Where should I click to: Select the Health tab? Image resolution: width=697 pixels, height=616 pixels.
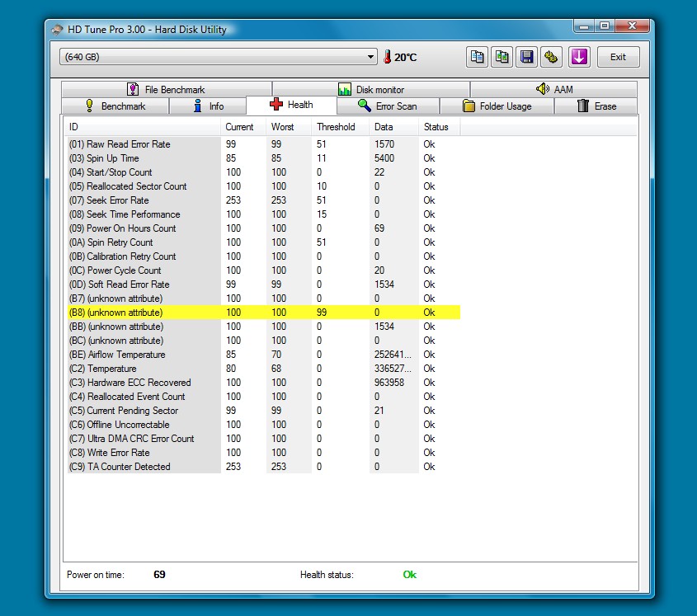pyautogui.click(x=292, y=105)
